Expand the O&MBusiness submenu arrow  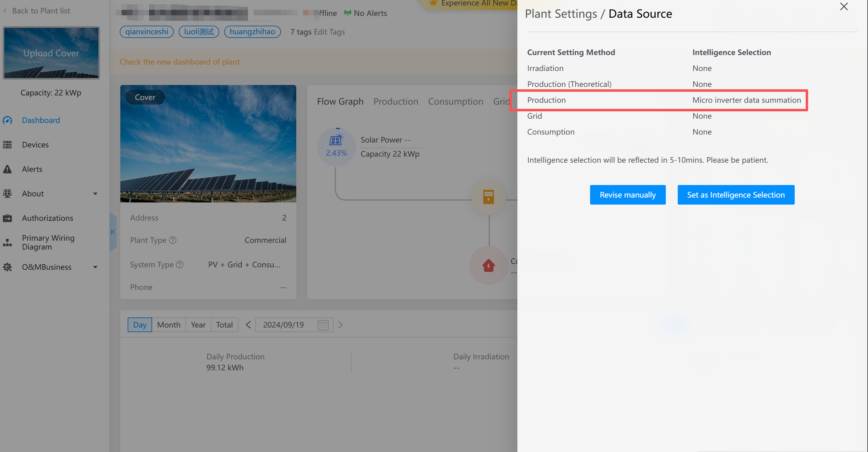tap(95, 267)
